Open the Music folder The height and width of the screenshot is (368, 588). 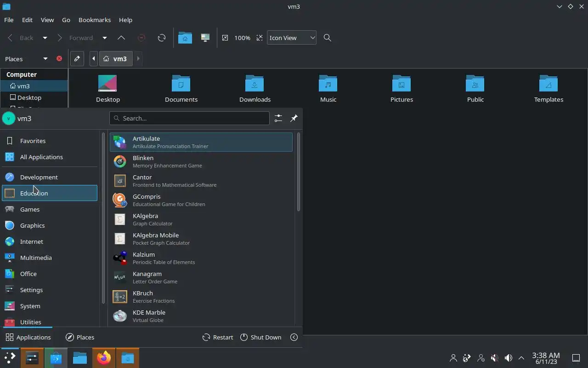[x=328, y=89]
